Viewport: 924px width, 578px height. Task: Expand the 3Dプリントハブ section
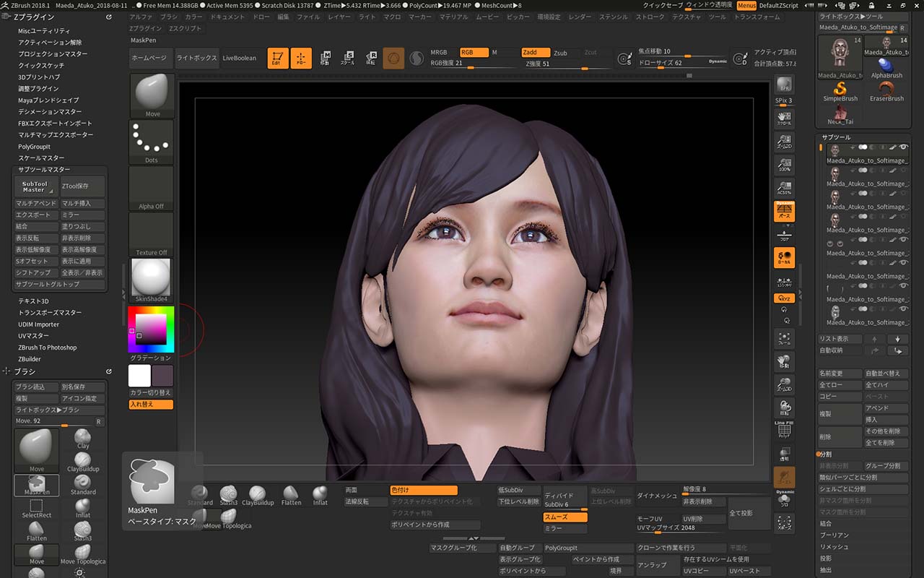[x=39, y=77]
